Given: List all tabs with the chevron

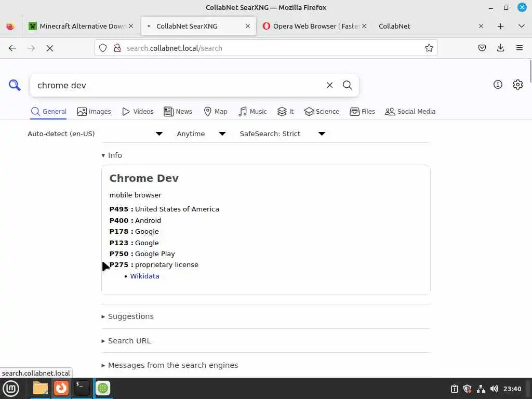Looking at the screenshot, I should [x=522, y=26].
